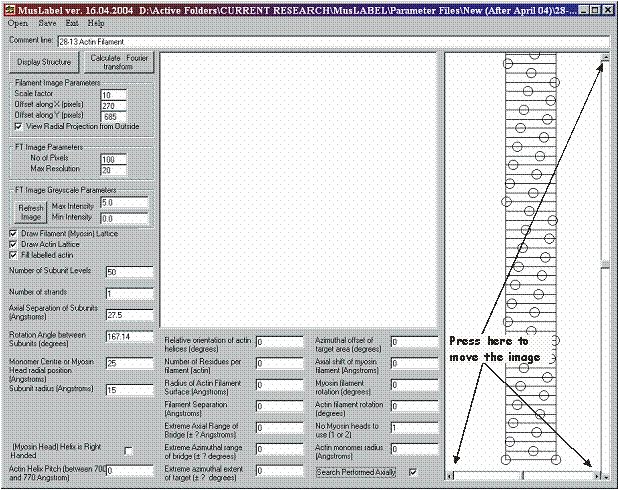This screenshot has width=618, height=490.
Task: Minimize the MusLabel window
Action: pos(585,10)
